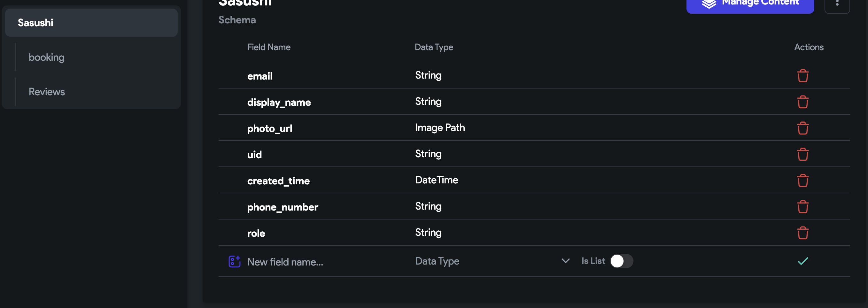Open the three-dot options menu
The height and width of the screenshot is (308, 868).
click(x=837, y=4)
